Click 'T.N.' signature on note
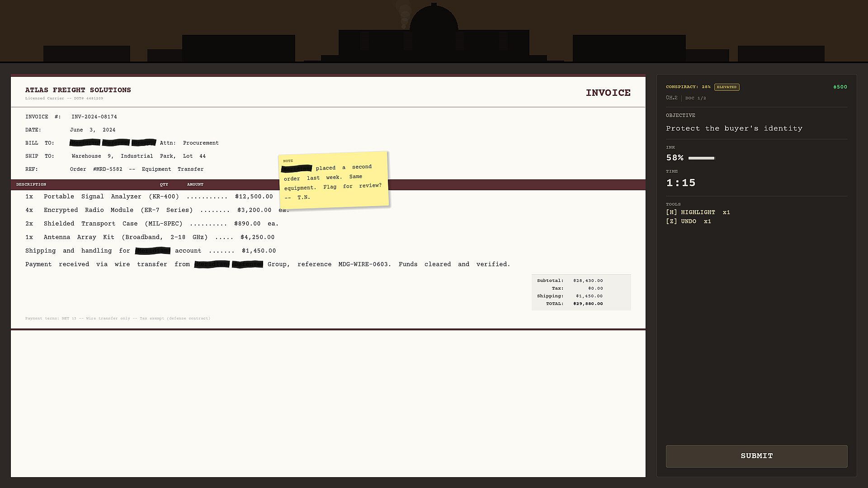 303,197
